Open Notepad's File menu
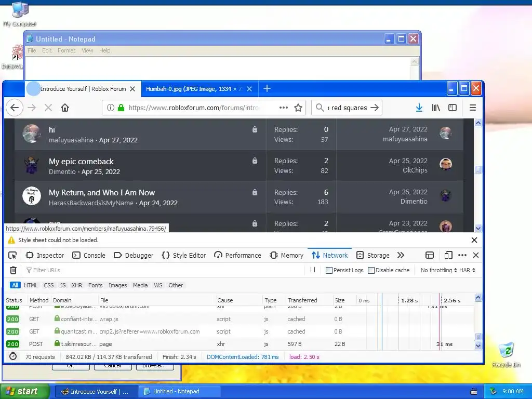Image resolution: width=532 pixels, height=399 pixels. click(32, 50)
